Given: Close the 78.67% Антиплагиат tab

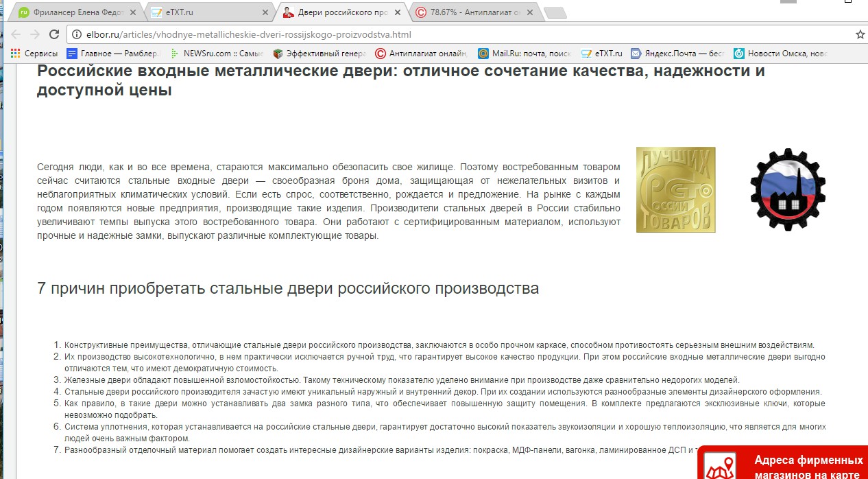Looking at the screenshot, I should [529, 12].
